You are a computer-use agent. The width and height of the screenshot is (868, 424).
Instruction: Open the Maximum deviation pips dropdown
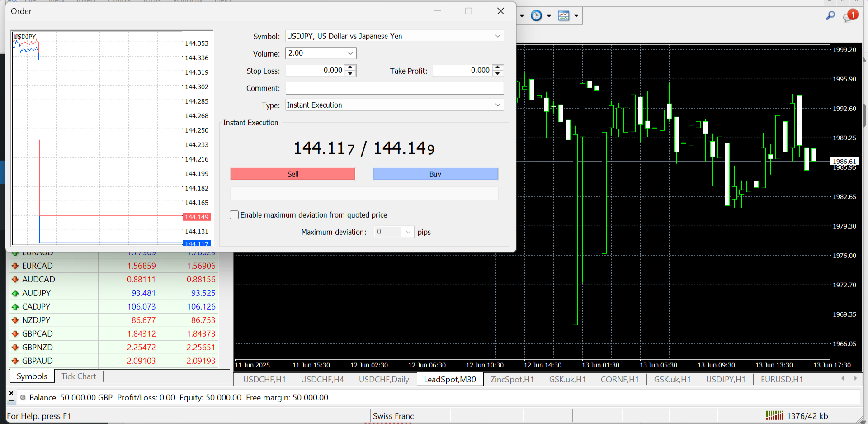pyautogui.click(x=408, y=232)
